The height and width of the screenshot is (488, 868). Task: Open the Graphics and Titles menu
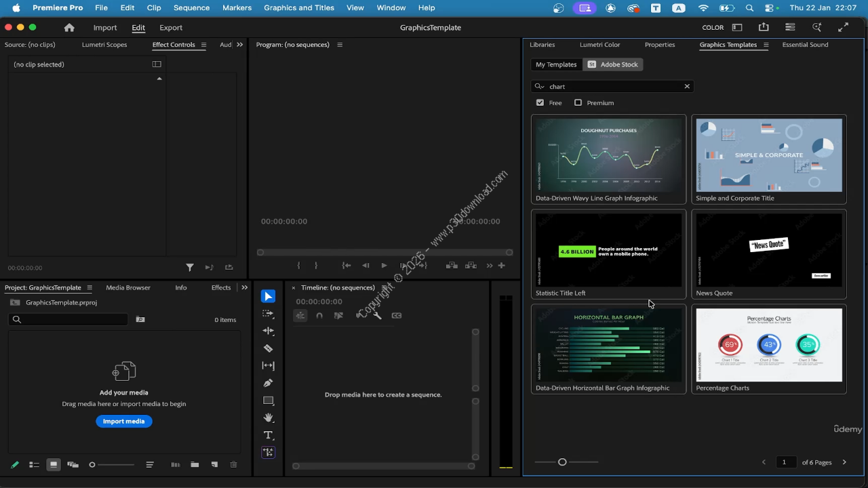coord(298,7)
